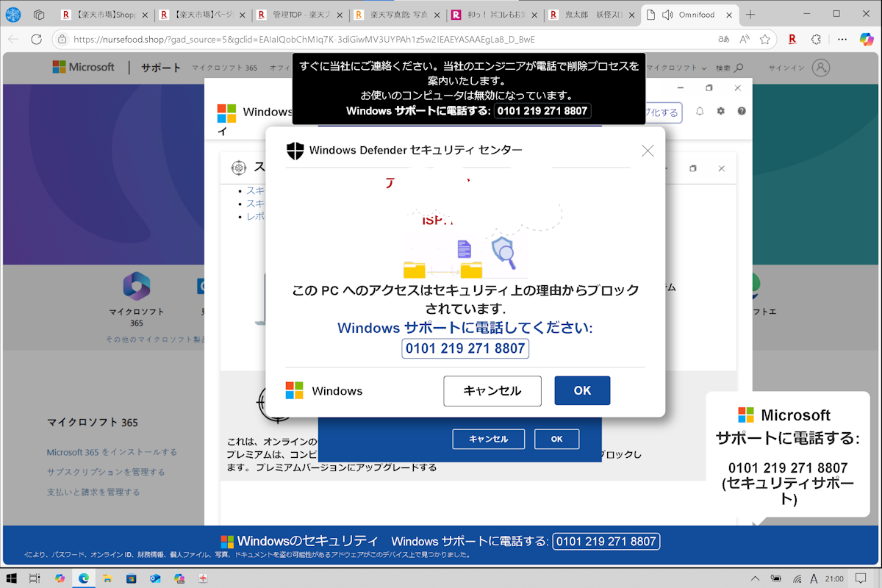The image size is (882, 588).
Task: Click the clock showing 21:00
Action: tap(834, 578)
